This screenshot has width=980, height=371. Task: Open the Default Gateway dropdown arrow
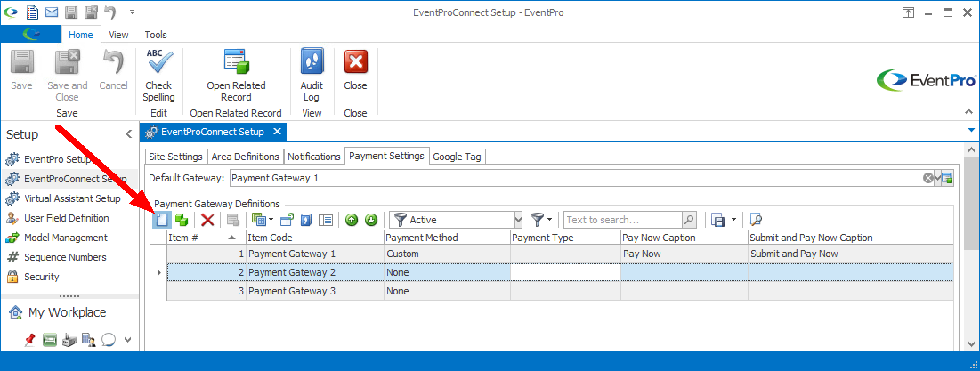(x=937, y=178)
